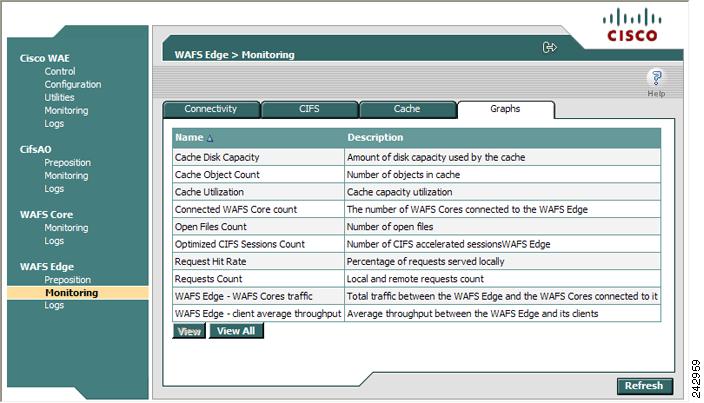
Task: Open Monitoring under WAFS Core
Action: point(66,228)
